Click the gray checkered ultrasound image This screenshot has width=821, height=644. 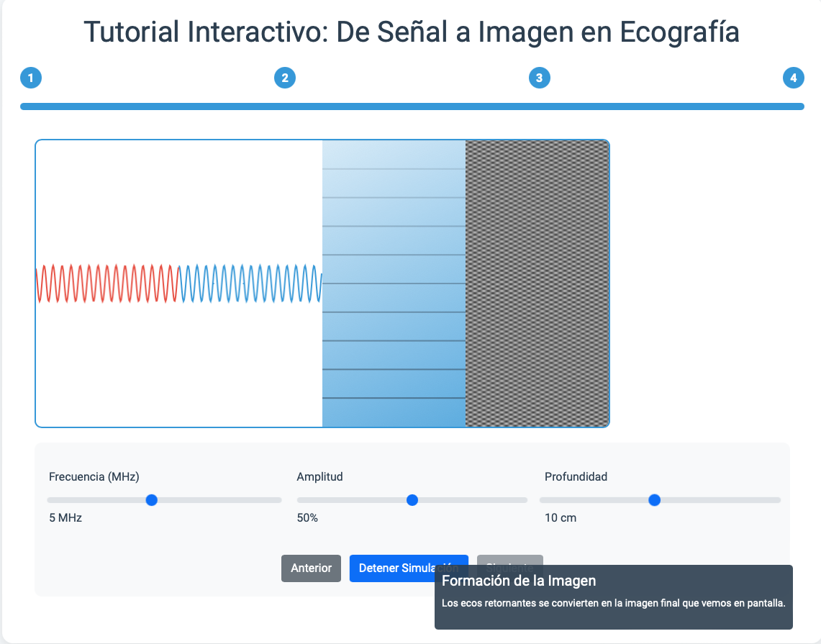coord(537,284)
